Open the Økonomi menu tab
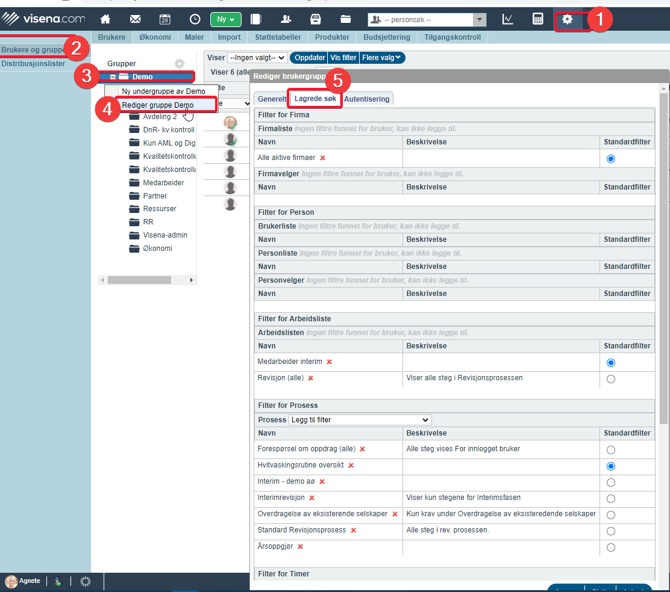This screenshot has height=592, width=670. [x=155, y=37]
